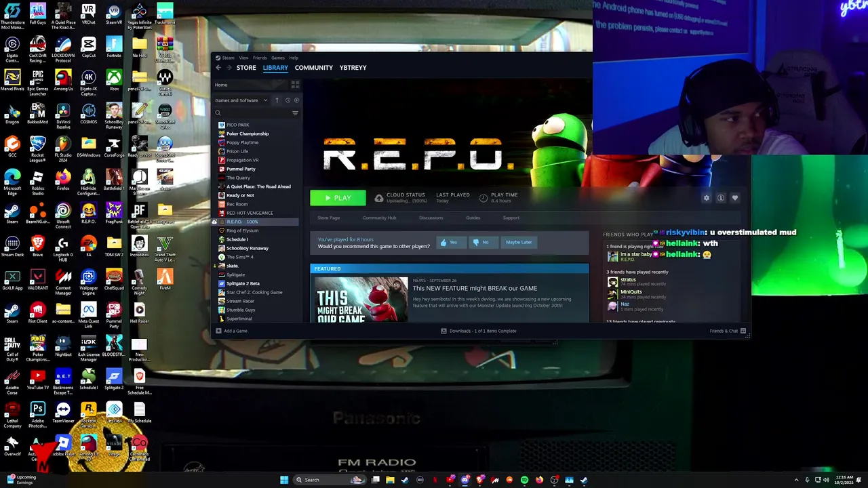868x488 pixels.
Task: Select Poker Championship in the library list
Action: [x=248, y=134]
